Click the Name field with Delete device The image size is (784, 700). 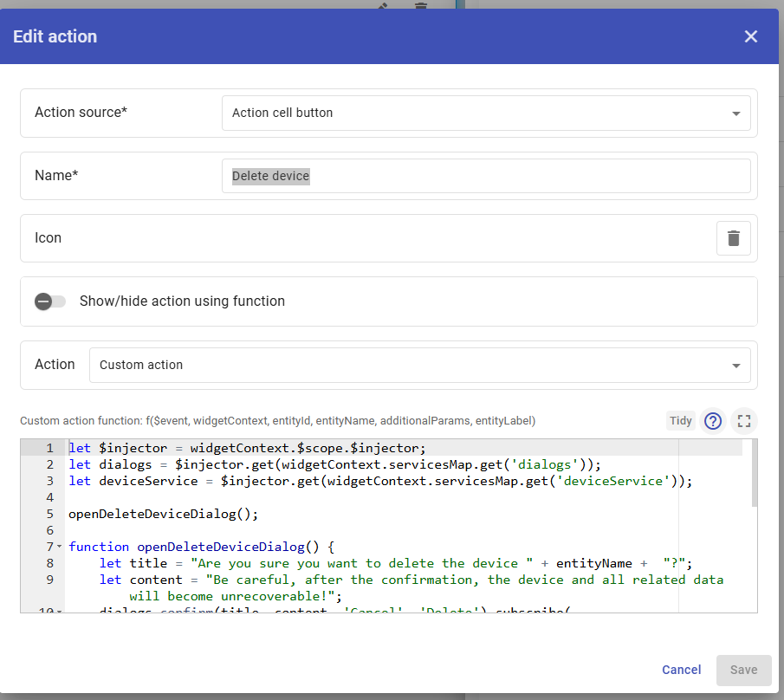coord(485,176)
